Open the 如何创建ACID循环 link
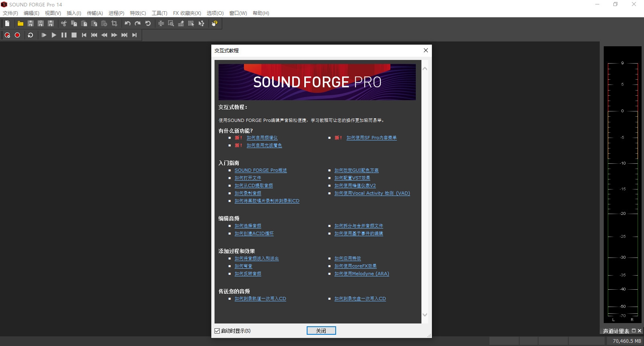The width and height of the screenshot is (644, 346). coord(254,233)
